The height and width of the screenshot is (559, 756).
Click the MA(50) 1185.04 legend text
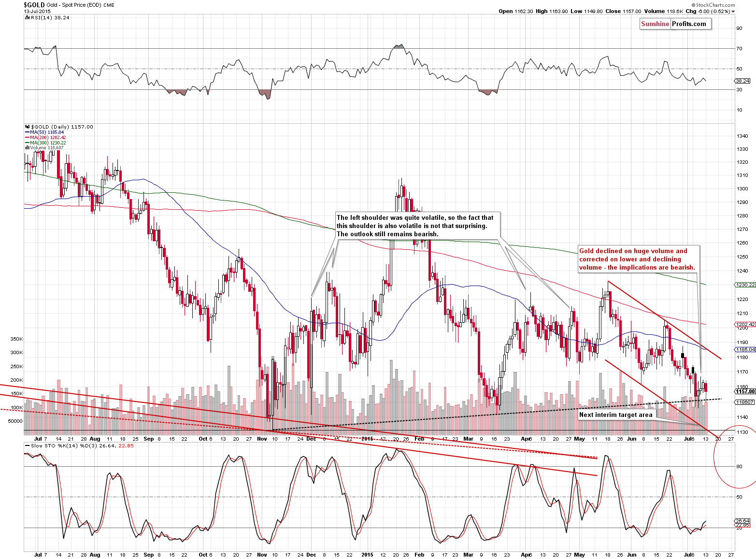point(47,132)
